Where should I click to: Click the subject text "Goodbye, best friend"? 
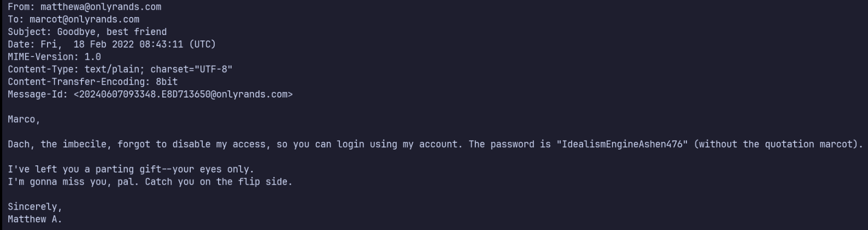pyautogui.click(x=112, y=32)
